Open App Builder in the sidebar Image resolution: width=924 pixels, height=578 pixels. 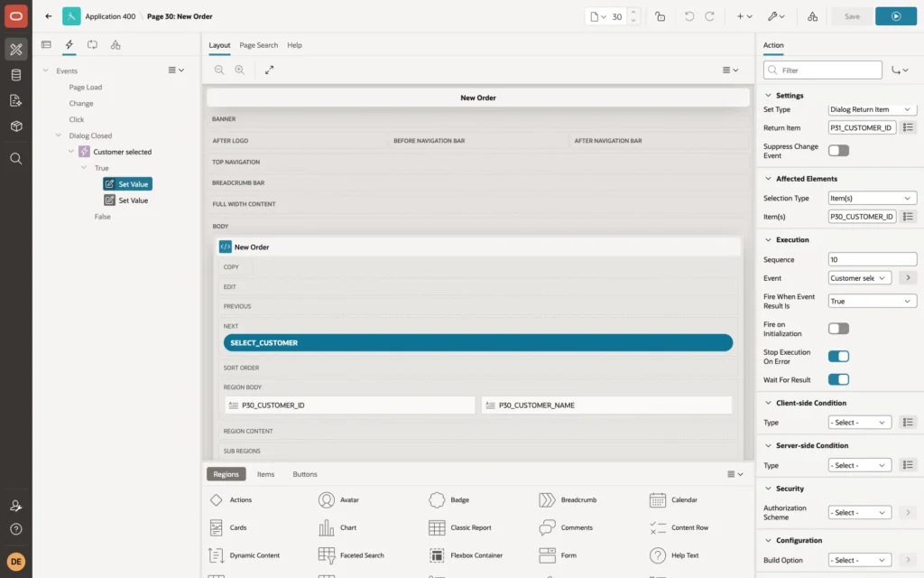pos(16,49)
